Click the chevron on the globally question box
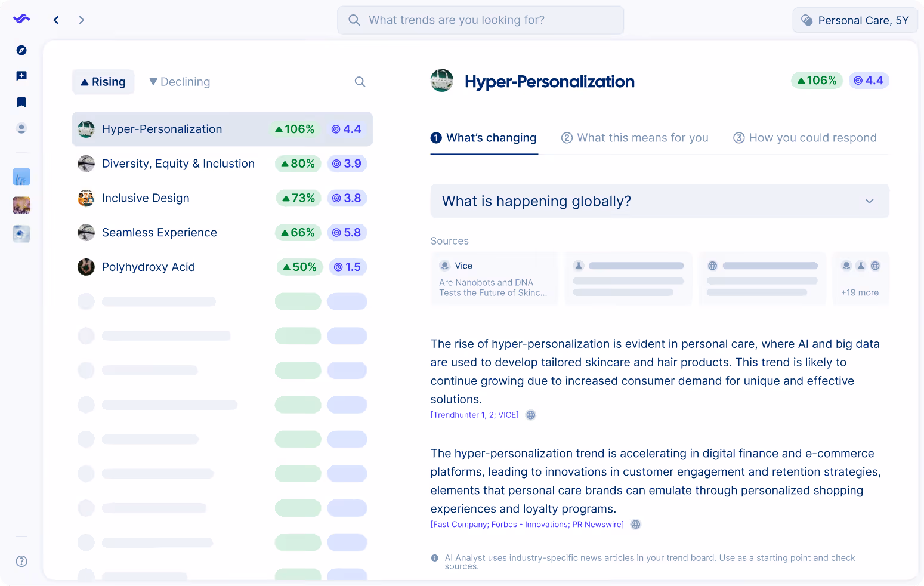Image resolution: width=924 pixels, height=586 pixels. point(870,201)
